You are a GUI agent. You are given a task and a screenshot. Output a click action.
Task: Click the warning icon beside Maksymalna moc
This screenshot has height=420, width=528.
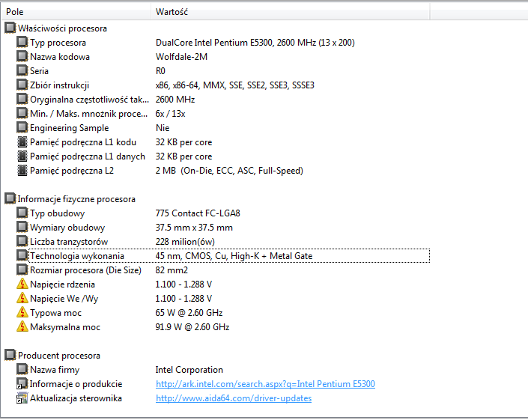pos(22,326)
